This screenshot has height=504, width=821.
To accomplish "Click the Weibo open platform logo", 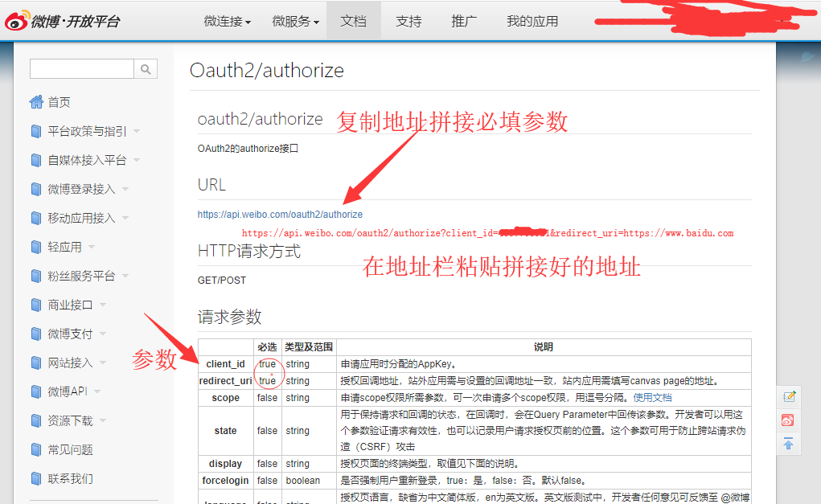I will pyautogui.click(x=62, y=21).
